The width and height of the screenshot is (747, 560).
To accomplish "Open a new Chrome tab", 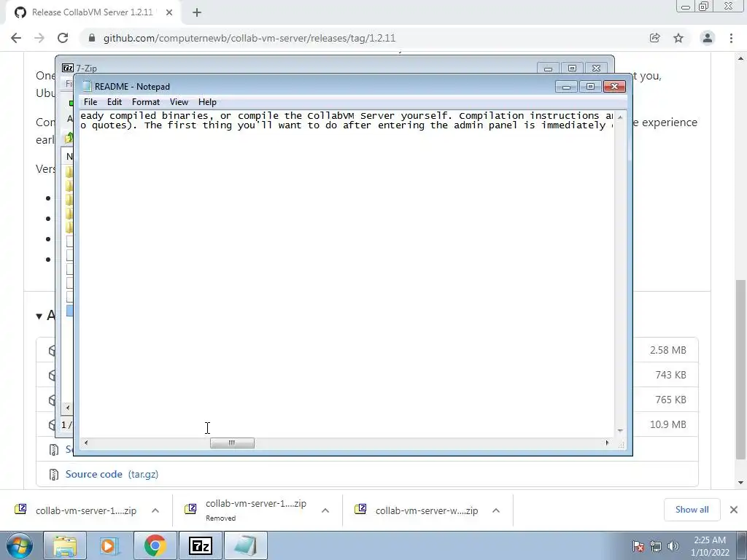I will 197,13.
